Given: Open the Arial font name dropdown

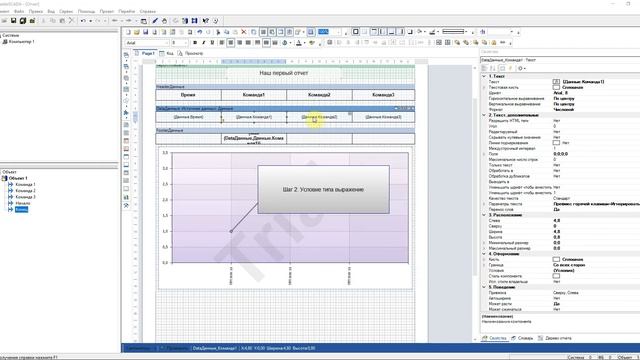Looking at the screenshot, I should (x=167, y=43).
